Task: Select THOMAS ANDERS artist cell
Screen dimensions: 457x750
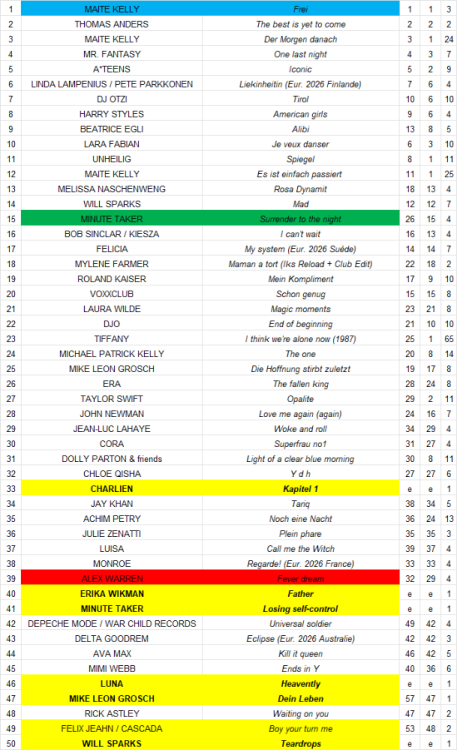Action: 111,24
